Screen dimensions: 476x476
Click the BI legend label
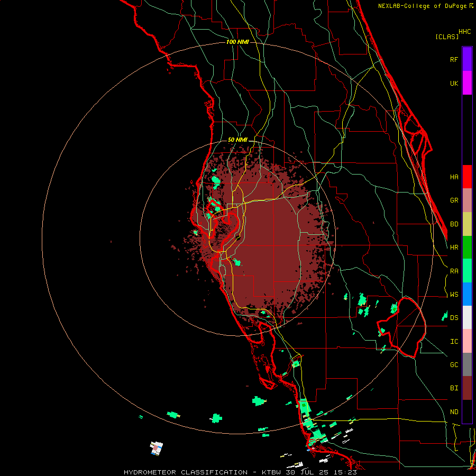pyautogui.click(x=454, y=388)
